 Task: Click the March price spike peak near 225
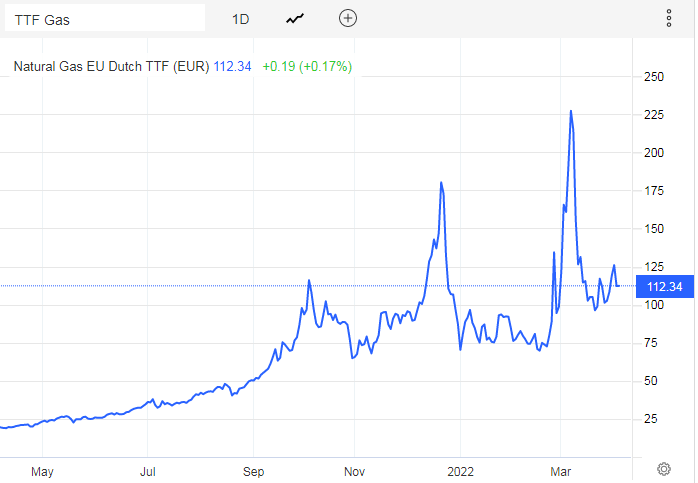pos(571,111)
